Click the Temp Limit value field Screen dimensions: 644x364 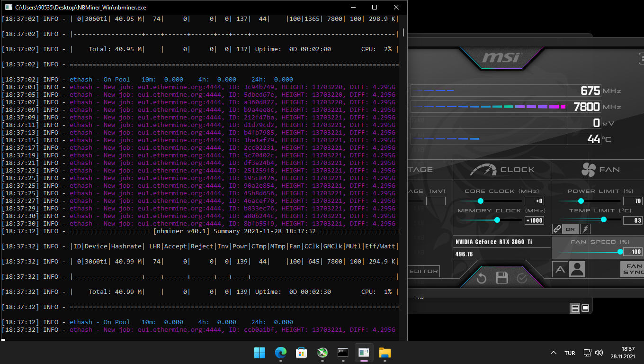point(633,220)
